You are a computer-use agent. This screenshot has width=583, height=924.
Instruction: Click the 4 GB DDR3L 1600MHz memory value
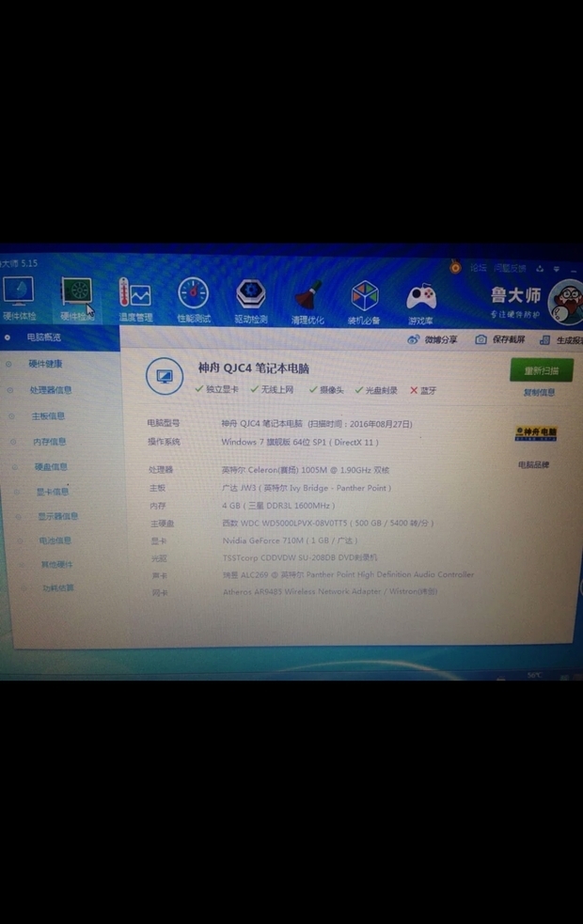coord(278,506)
